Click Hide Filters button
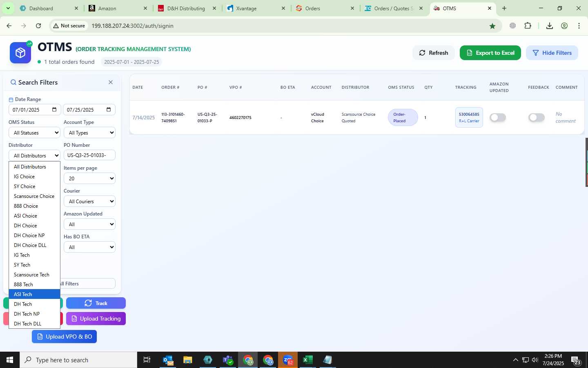 [x=552, y=53]
